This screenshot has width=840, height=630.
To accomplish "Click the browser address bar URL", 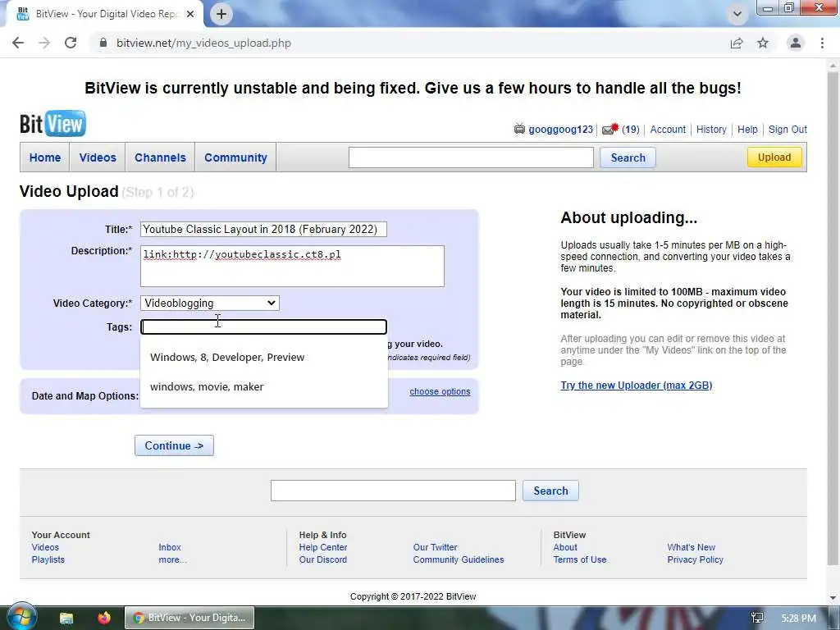I will (203, 43).
